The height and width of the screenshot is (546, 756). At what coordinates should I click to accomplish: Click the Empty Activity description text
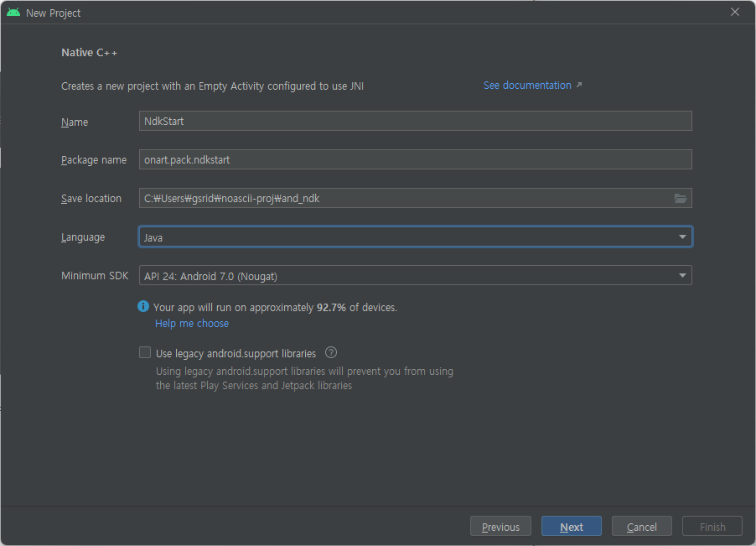212,86
